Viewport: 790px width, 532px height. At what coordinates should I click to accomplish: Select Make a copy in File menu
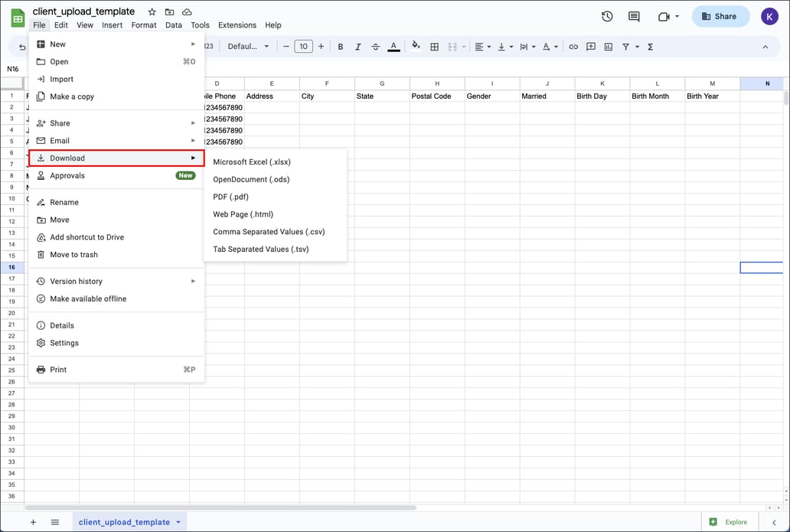[x=116, y=96]
